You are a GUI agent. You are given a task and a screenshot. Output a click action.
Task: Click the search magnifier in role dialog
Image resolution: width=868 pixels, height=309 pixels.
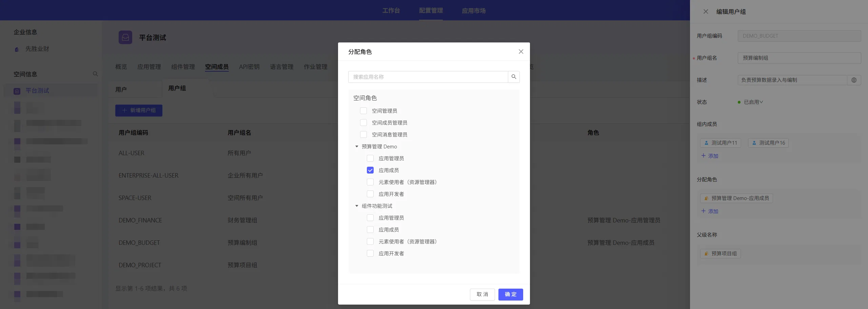514,77
